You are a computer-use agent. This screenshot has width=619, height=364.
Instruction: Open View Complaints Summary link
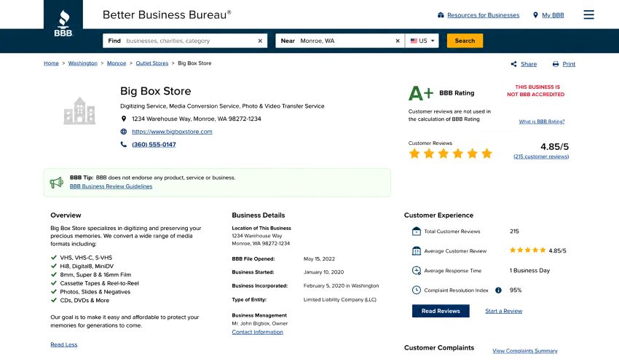coord(525,351)
